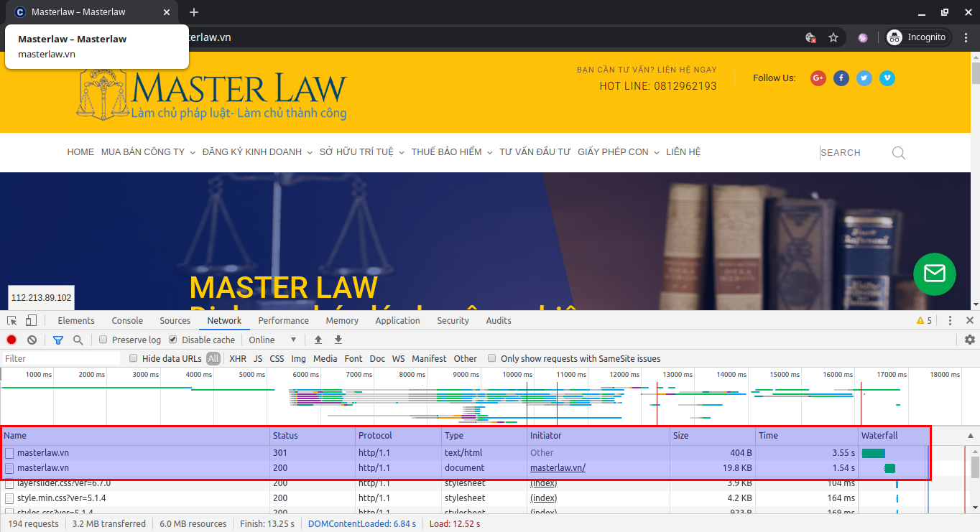Select the masterlaw.vn 301 request row
Viewport: 980px width, 532px height.
point(466,453)
